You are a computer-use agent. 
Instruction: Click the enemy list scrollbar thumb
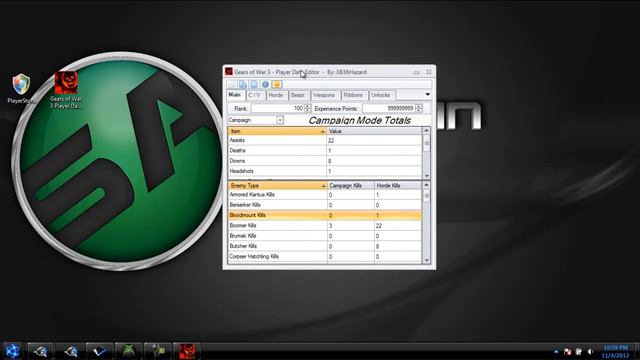427,196
